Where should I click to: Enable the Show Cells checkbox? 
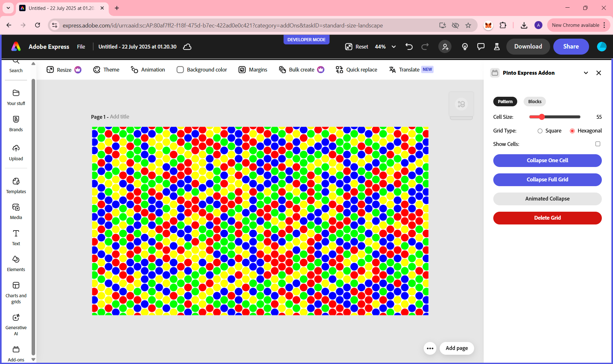click(598, 144)
